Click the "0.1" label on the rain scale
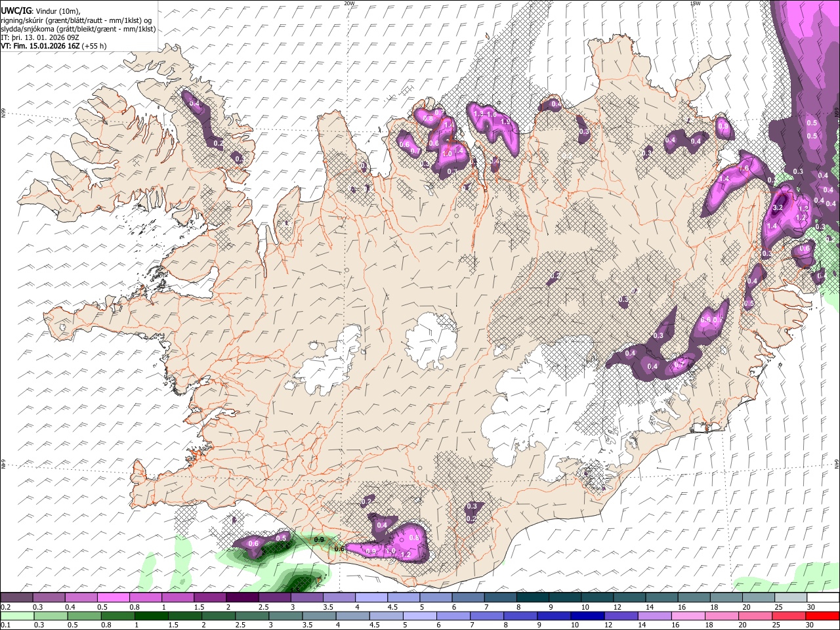 [x=6, y=625]
